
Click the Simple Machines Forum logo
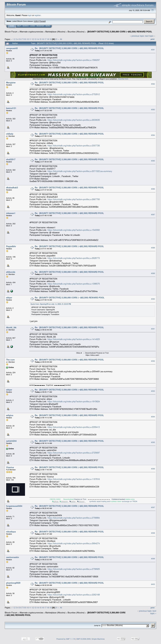pos(133,5)
